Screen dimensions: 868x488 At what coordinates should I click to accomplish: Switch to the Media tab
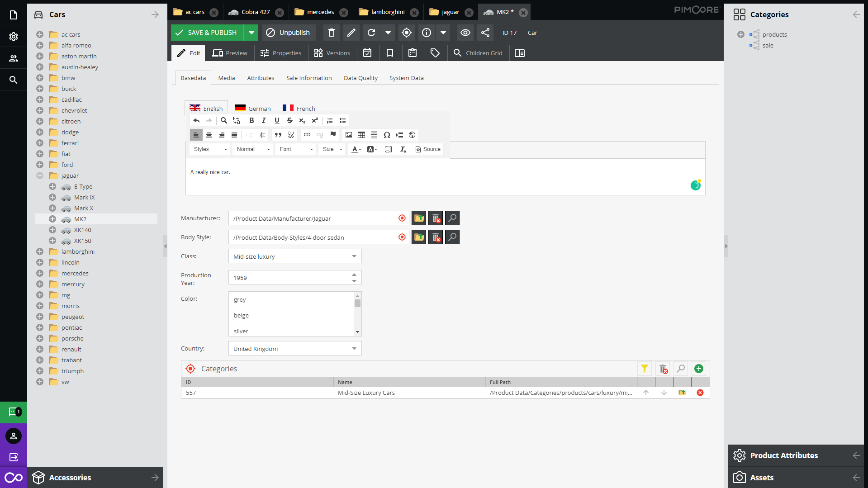(227, 78)
